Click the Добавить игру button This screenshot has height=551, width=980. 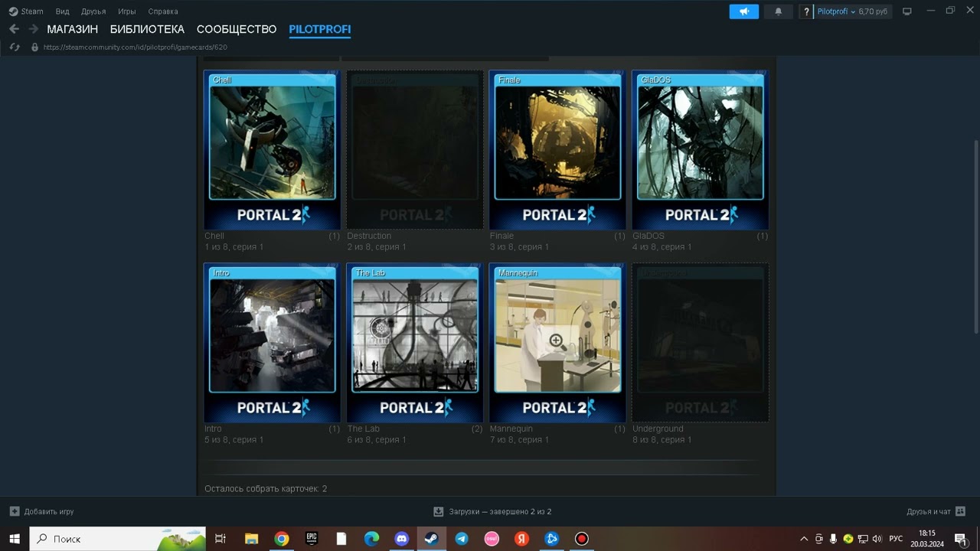coord(41,511)
